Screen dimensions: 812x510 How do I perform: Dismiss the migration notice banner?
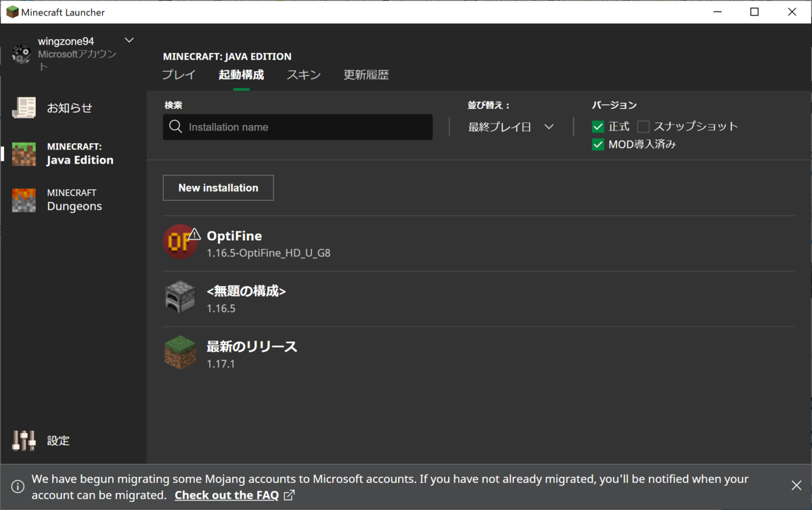(796, 485)
